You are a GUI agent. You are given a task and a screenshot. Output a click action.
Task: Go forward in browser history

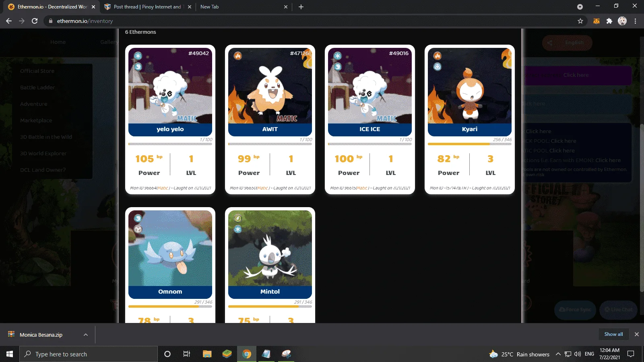tap(22, 21)
